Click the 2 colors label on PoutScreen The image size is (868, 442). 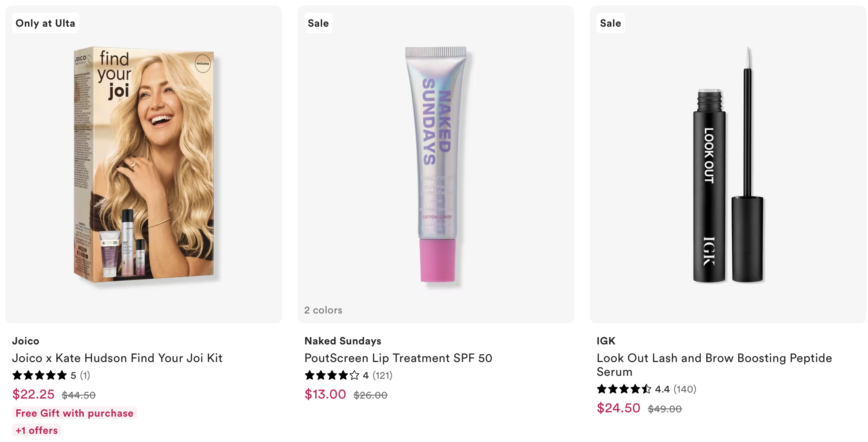323,310
